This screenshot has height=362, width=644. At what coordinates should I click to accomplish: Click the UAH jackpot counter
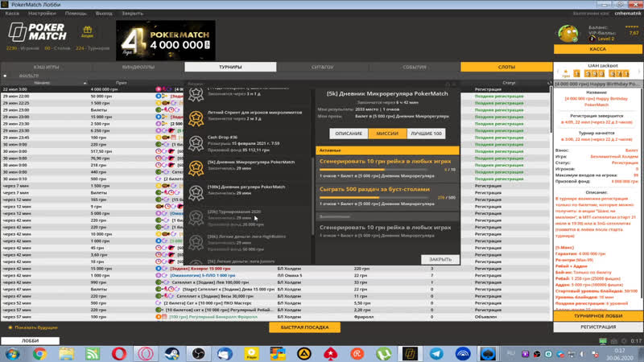point(601,73)
